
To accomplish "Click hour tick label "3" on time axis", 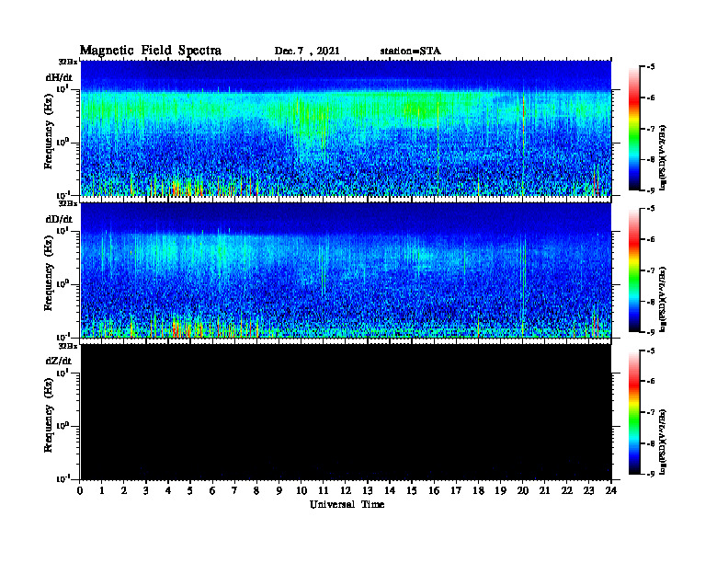I will pyautogui.click(x=146, y=490).
